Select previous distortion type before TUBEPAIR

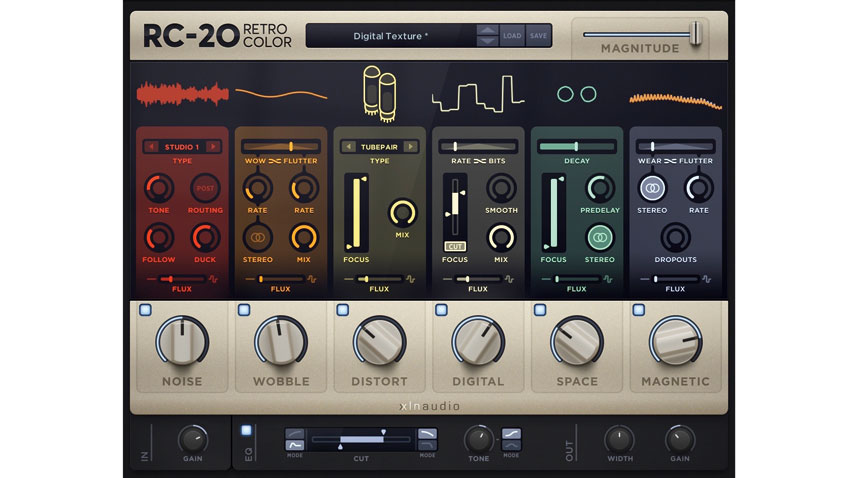349,147
